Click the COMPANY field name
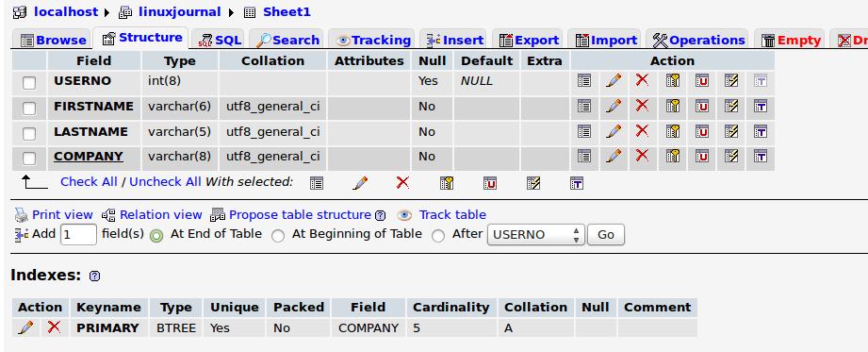Viewport: 868px width, 352px height. coord(89,157)
